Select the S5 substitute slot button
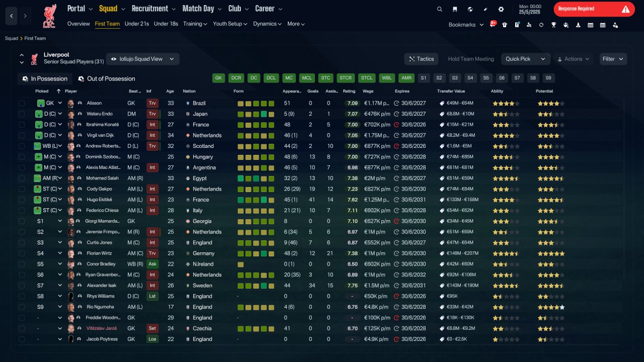Screen dimensions: 644x362 (x=486, y=78)
